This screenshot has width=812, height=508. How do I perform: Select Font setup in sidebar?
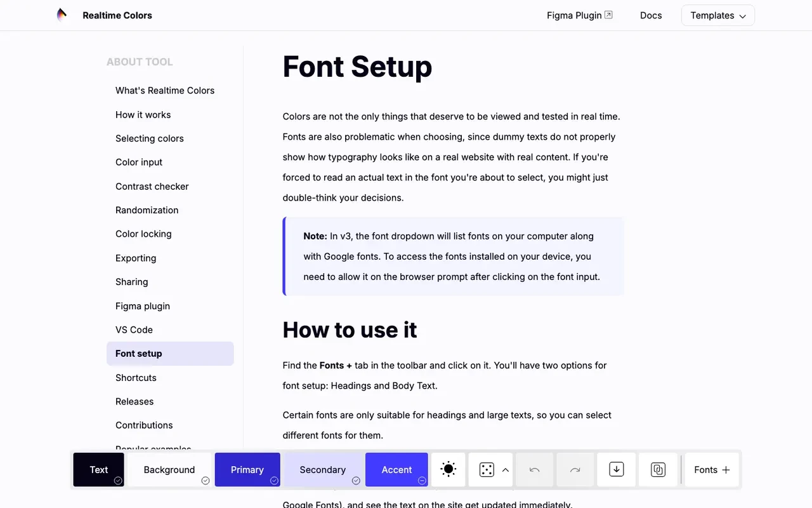click(170, 354)
